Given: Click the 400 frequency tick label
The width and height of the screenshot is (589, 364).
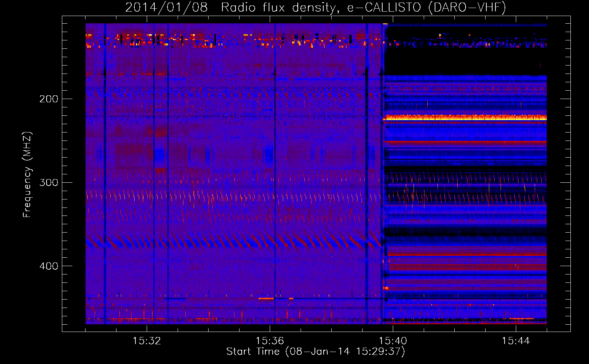Looking at the screenshot, I should coord(49,266).
